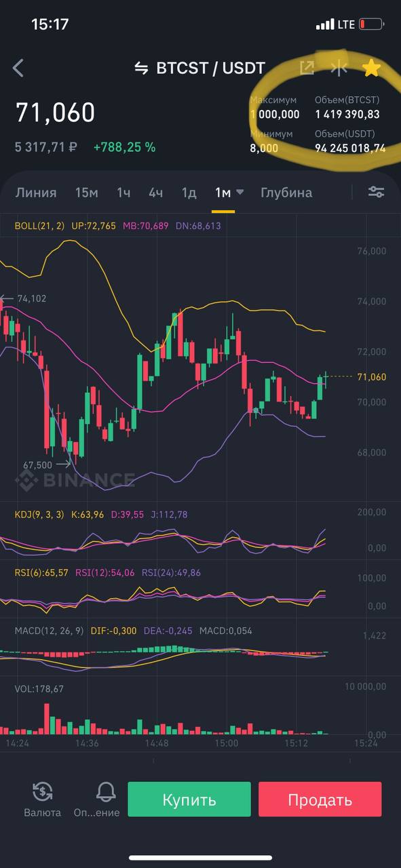Tap the yellow 71,060 price axis tag
Image resolution: width=401 pixels, height=868 pixels.
(x=371, y=377)
